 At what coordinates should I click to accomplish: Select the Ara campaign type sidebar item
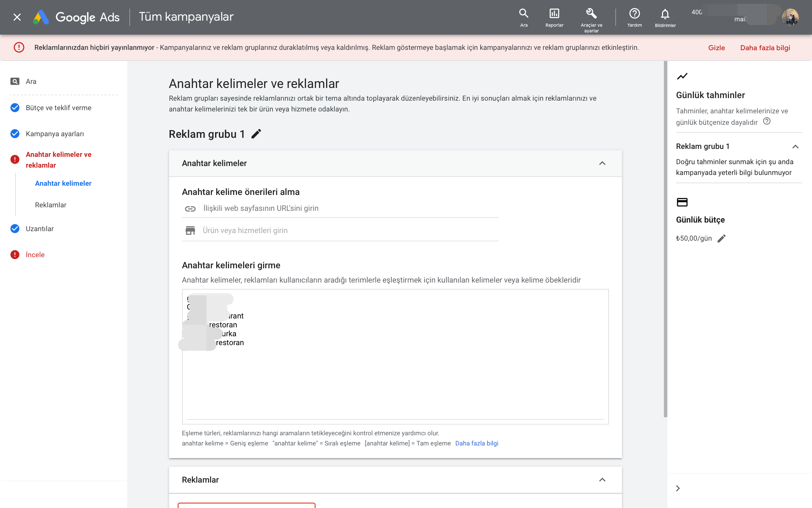tap(31, 81)
